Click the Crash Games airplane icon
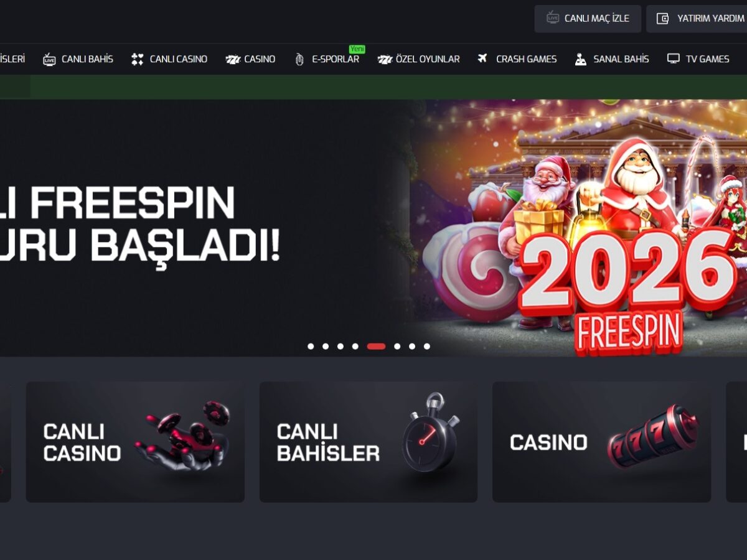Viewport: 747px width, 560px height. click(x=482, y=58)
